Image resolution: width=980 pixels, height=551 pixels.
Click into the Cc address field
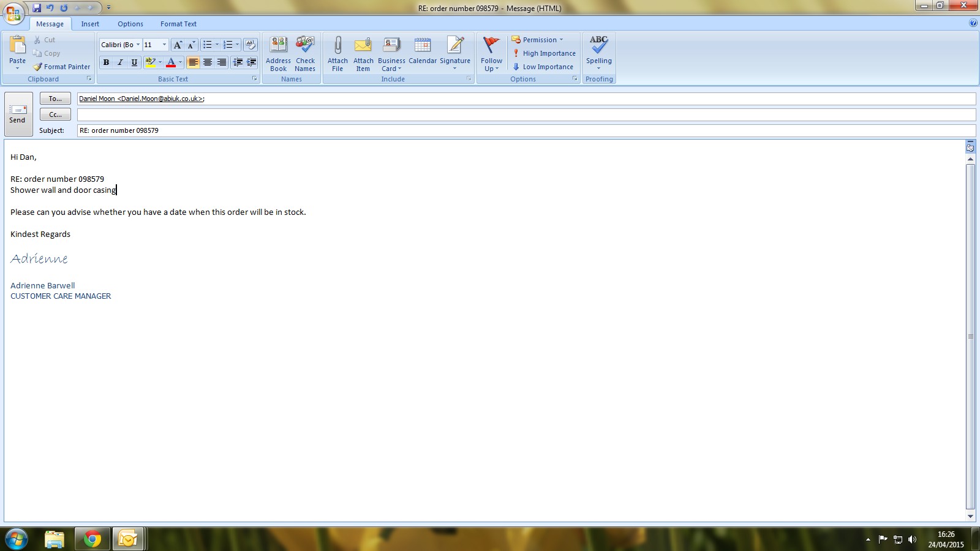[526, 114]
